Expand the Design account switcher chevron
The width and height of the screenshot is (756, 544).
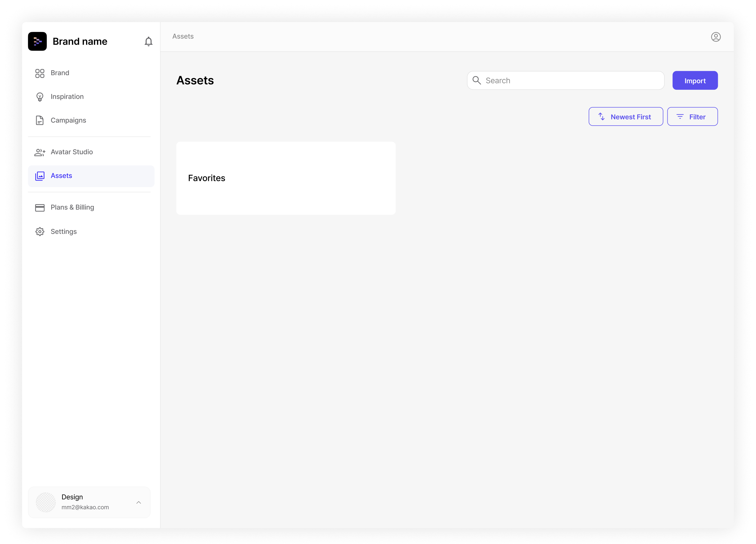pos(139,502)
